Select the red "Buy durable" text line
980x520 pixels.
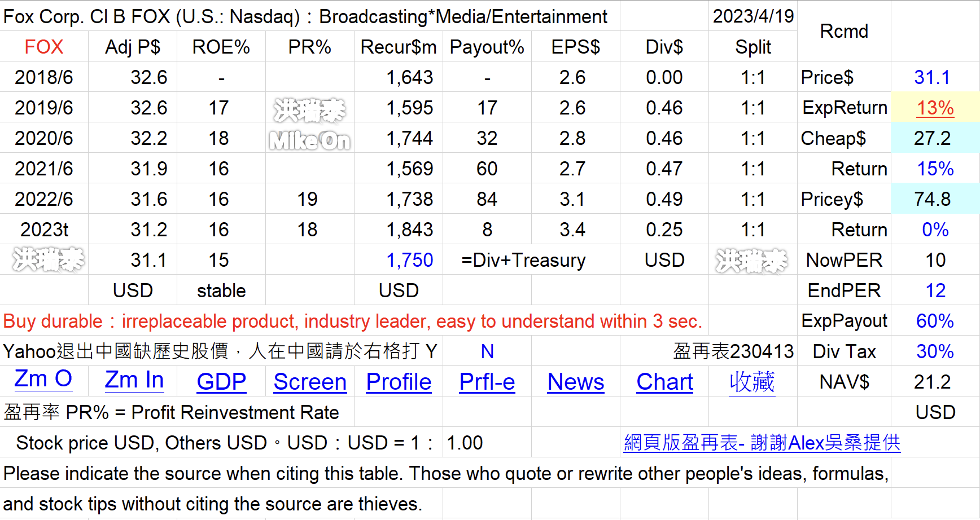[353, 321]
